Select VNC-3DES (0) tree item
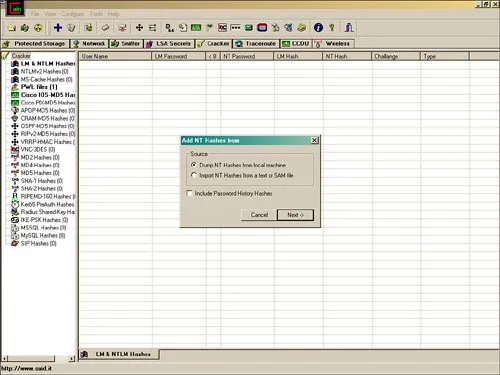Viewport: 500px width, 375px height. [x=38, y=149]
